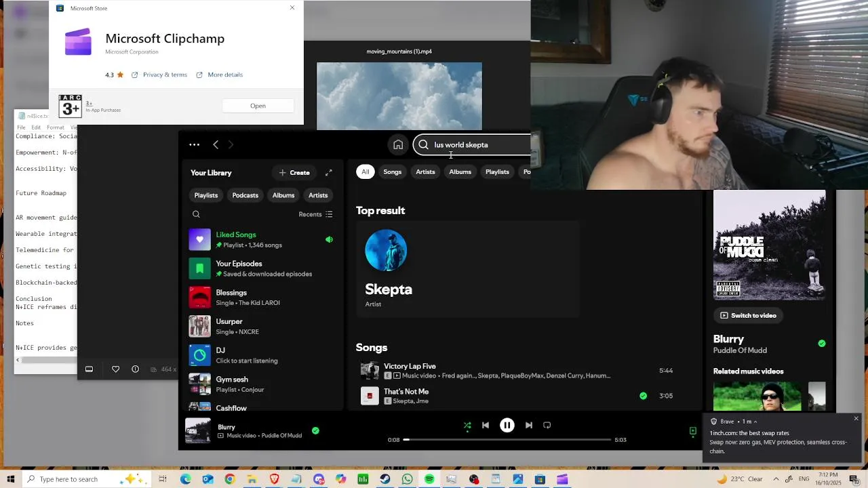Image resolution: width=868 pixels, height=488 pixels.
Task: Go back using Spotify's left arrow
Action: [x=216, y=144]
